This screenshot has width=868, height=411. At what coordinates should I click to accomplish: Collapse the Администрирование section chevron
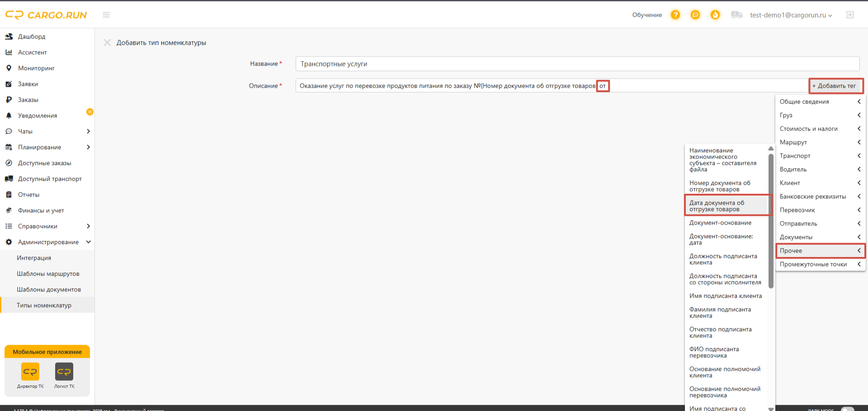tap(88, 242)
